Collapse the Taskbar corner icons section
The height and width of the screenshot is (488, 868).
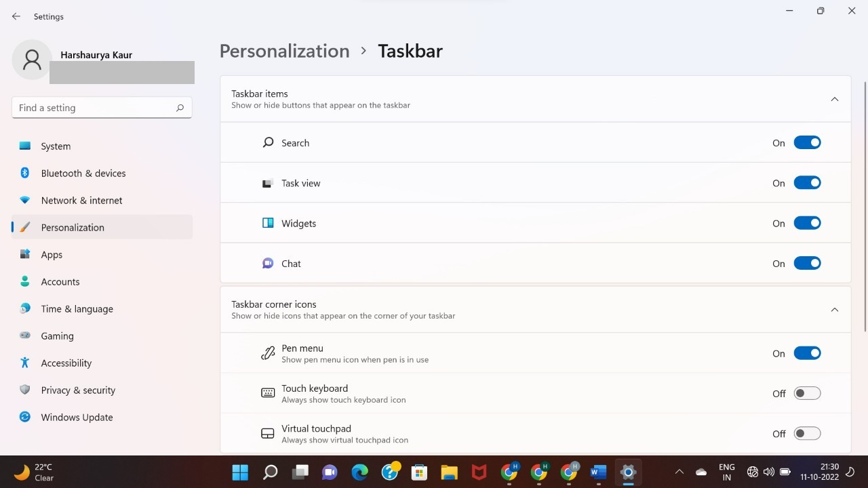pyautogui.click(x=834, y=309)
